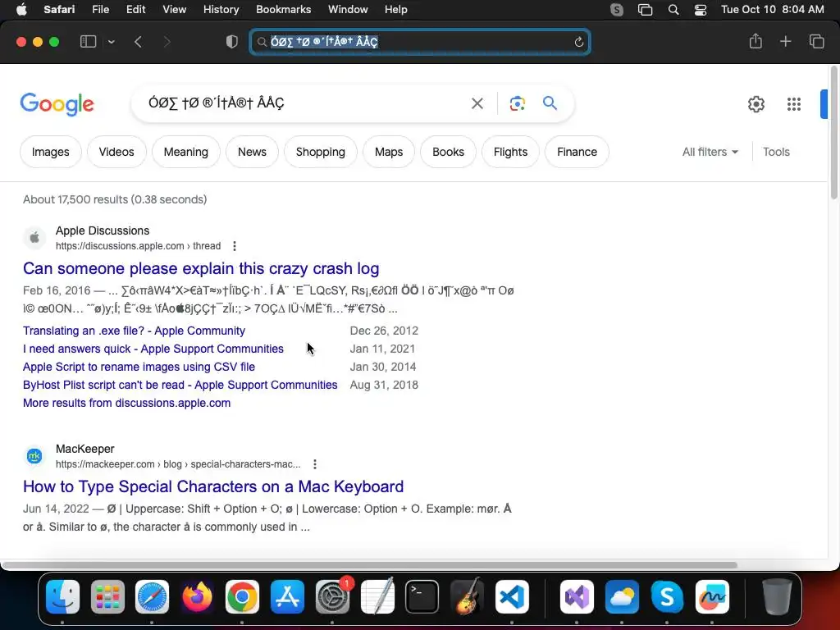
Task: Open a new tab with plus icon
Action: click(785, 42)
